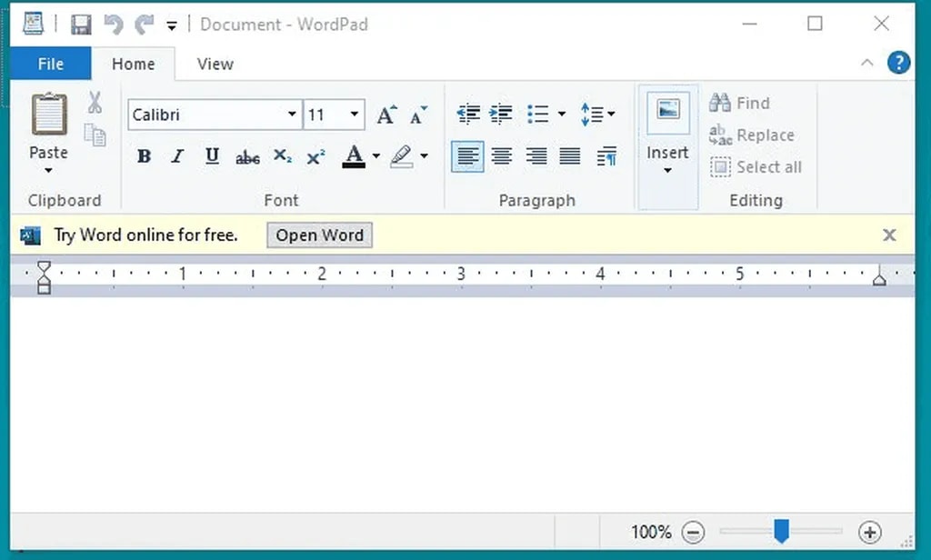Click the Open Word button

318,235
